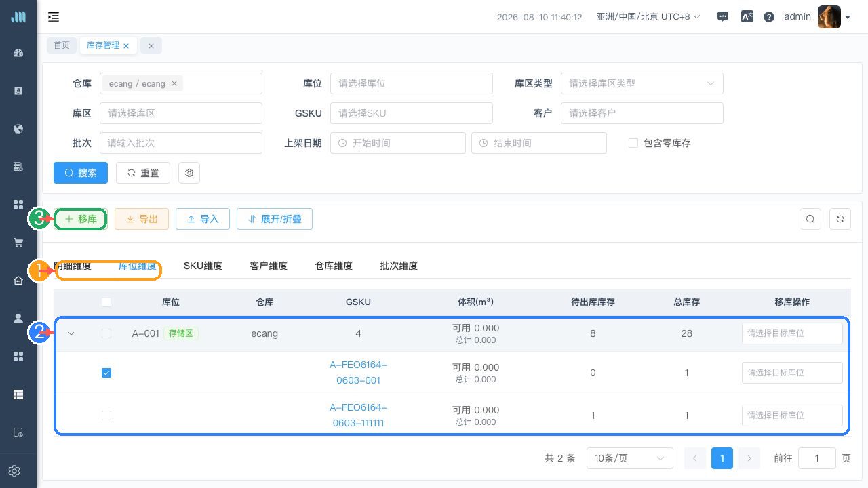
Task: Open the help question mark icon
Action: [769, 17]
